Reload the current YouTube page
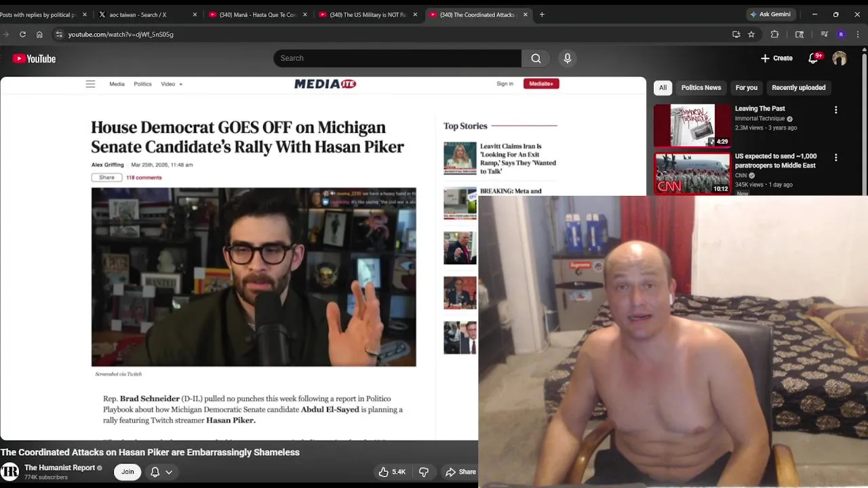868x488 pixels. tap(22, 34)
